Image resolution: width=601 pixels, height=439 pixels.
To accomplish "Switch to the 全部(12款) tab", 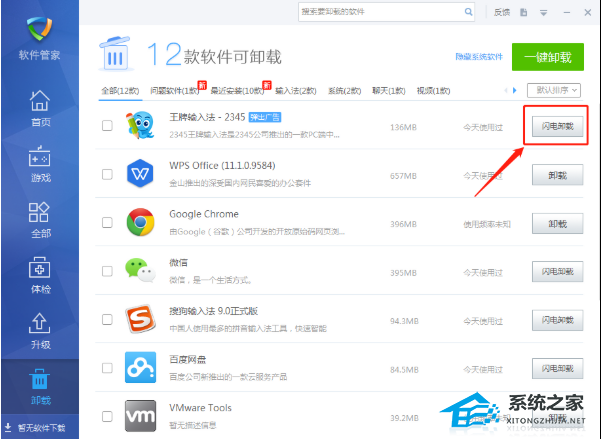I will [120, 91].
